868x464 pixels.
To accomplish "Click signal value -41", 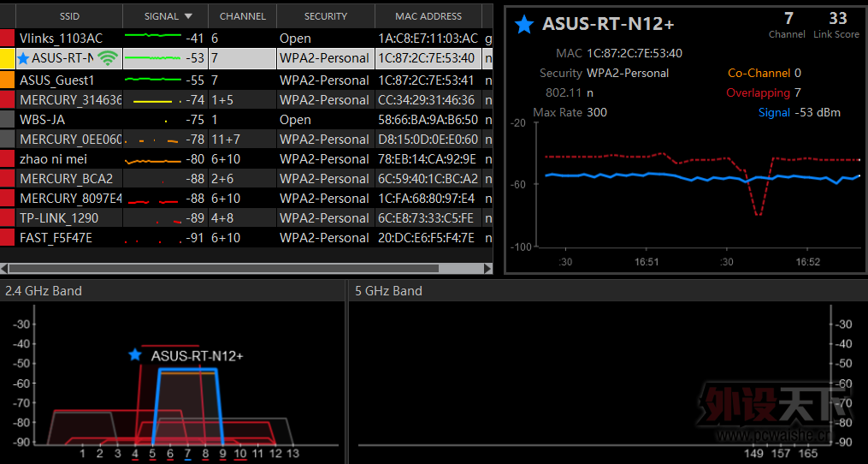I will coord(195,39).
